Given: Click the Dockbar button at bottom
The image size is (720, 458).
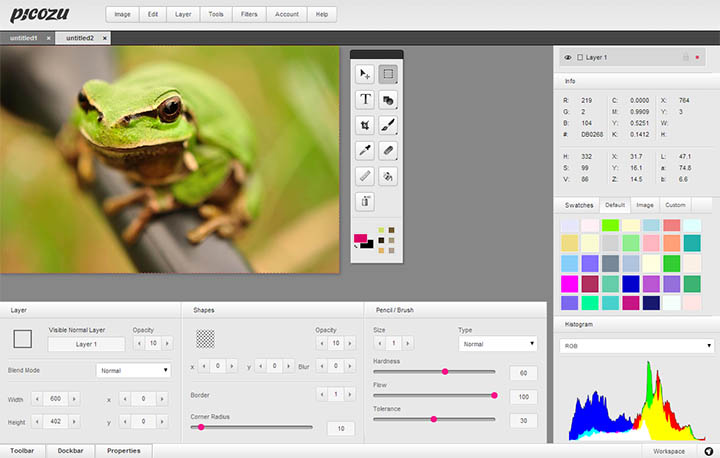Looking at the screenshot, I should point(70,451).
